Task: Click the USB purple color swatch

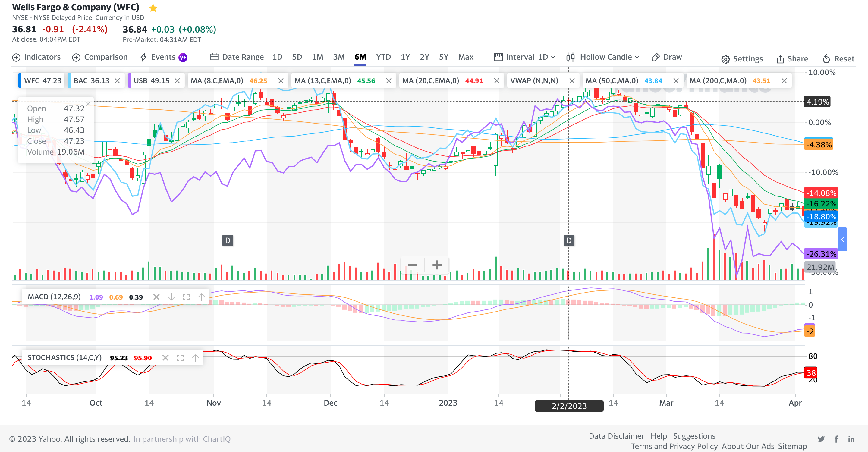Action: 129,81
